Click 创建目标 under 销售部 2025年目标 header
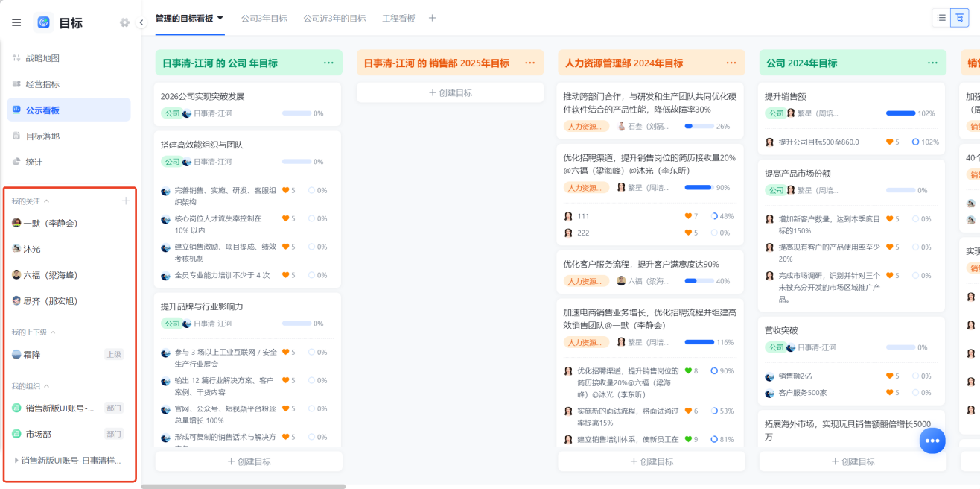The height and width of the screenshot is (489, 980). tap(450, 92)
